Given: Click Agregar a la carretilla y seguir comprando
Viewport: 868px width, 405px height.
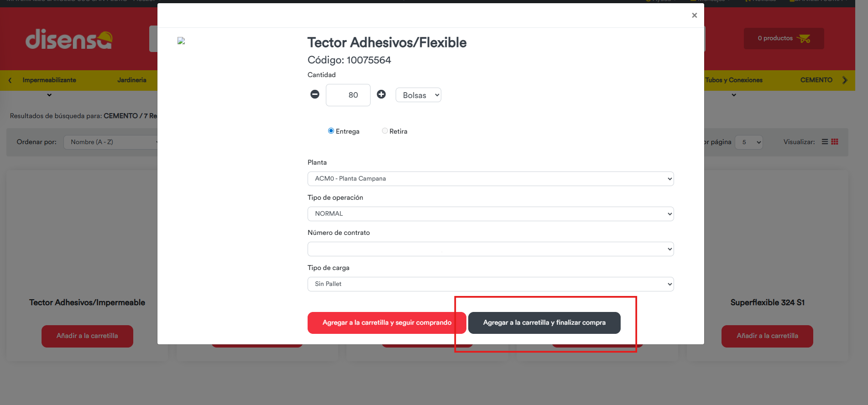Looking at the screenshot, I should tap(387, 323).
